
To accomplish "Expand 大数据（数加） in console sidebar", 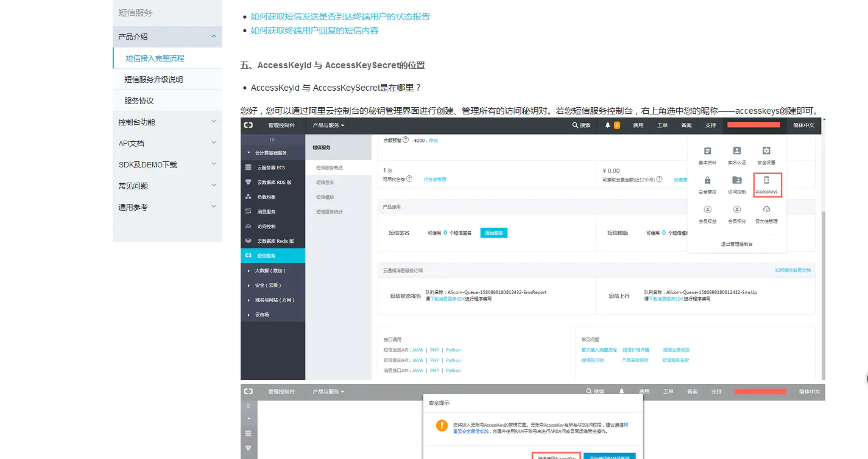I will [x=273, y=270].
